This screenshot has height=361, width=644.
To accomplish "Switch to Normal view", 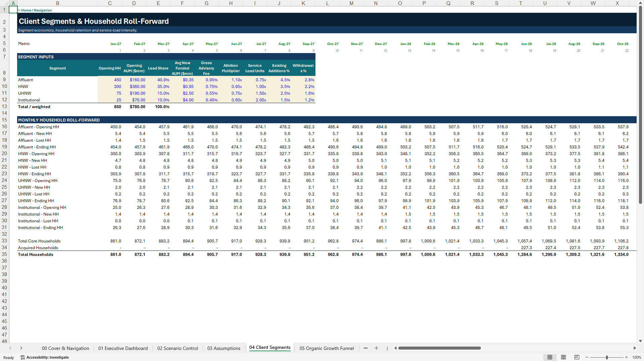I will [550, 357].
